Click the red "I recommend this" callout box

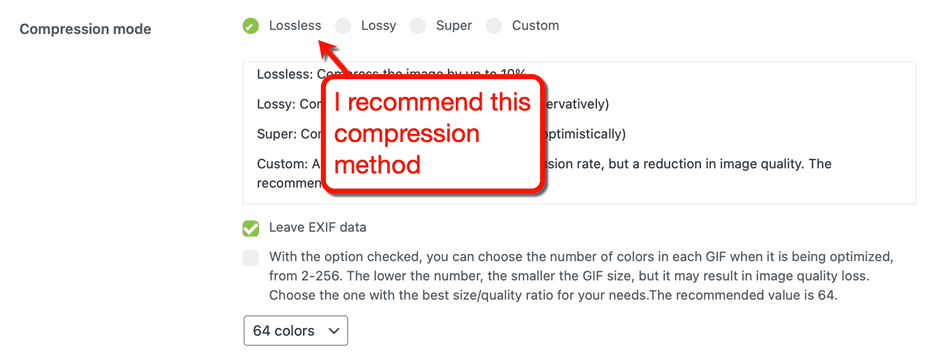click(434, 134)
